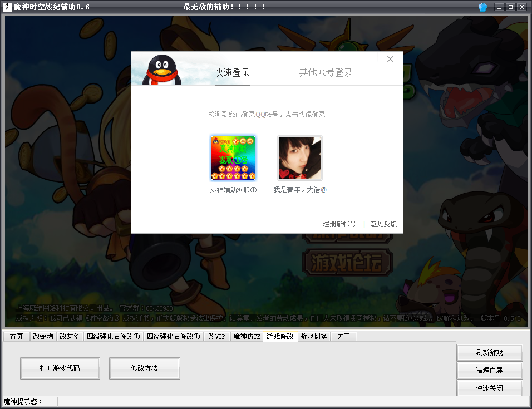The image size is (532, 409).
Task: Click the 快速关闭 button
Action: 489,388
